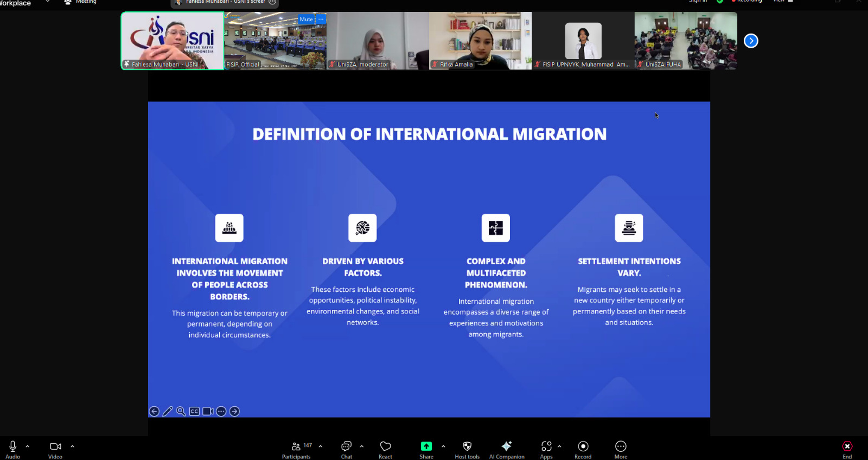
Task: Click the icon above Settlement Intentions Vary
Action: tap(629, 228)
